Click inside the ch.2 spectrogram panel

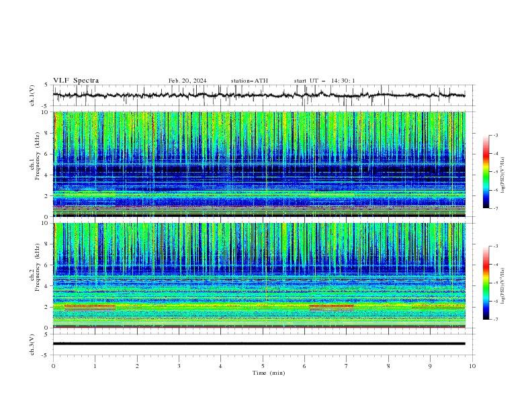(259, 275)
